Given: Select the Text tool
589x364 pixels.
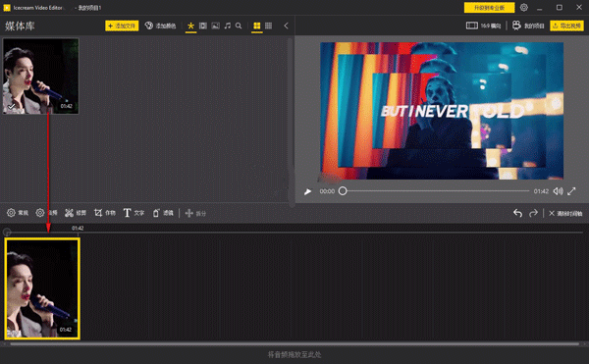Looking at the screenshot, I should [x=134, y=213].
